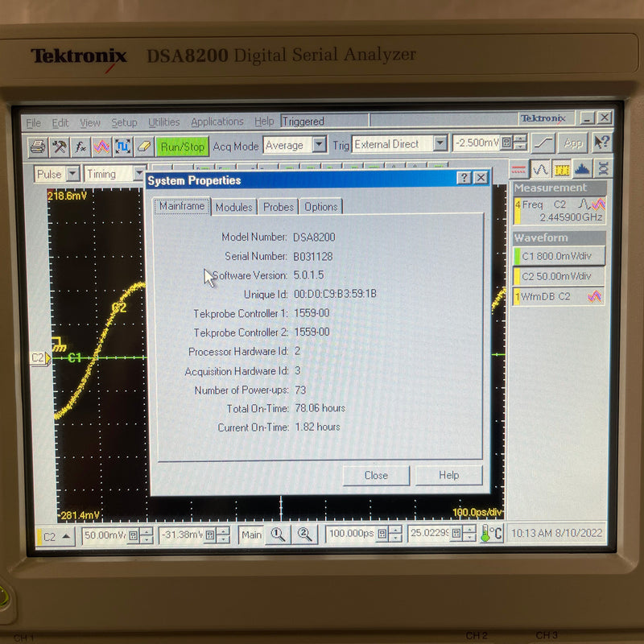This screenshot has height=644, width=644.
Task: Click the Print icon in toolbar
Action: click(x=38, y=147)
